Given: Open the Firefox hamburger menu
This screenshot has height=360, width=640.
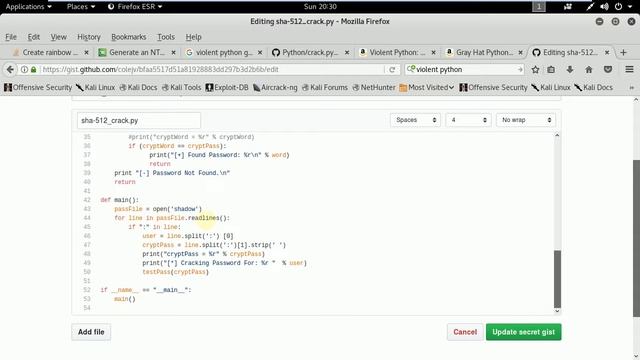Looking at the screenshot, I should tap(629, 70).
